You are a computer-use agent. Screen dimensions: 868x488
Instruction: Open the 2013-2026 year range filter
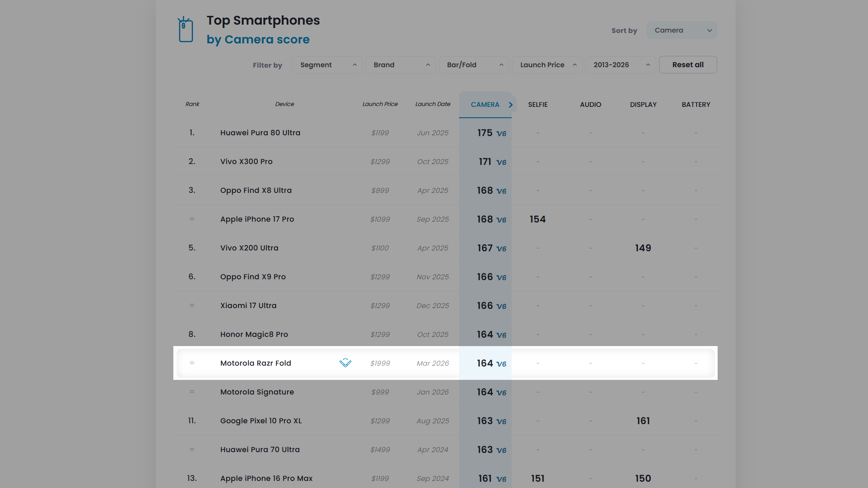click(x=621, y=65)
